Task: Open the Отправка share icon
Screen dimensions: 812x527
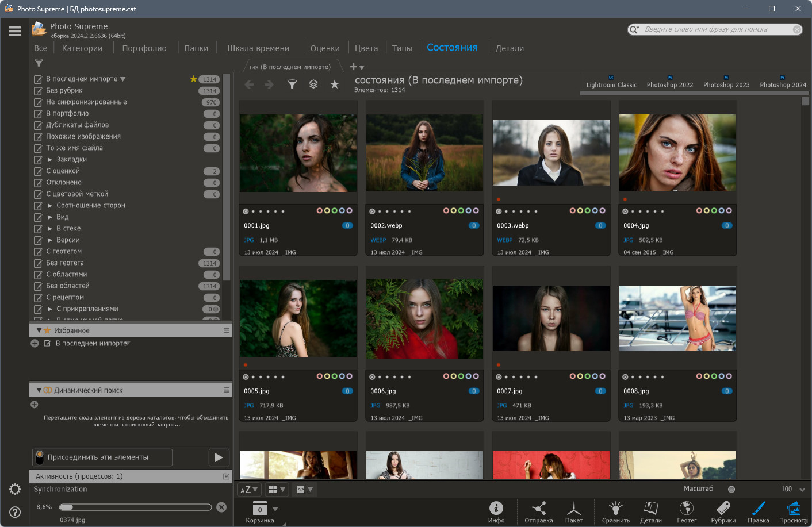Action: pos(539,508)
